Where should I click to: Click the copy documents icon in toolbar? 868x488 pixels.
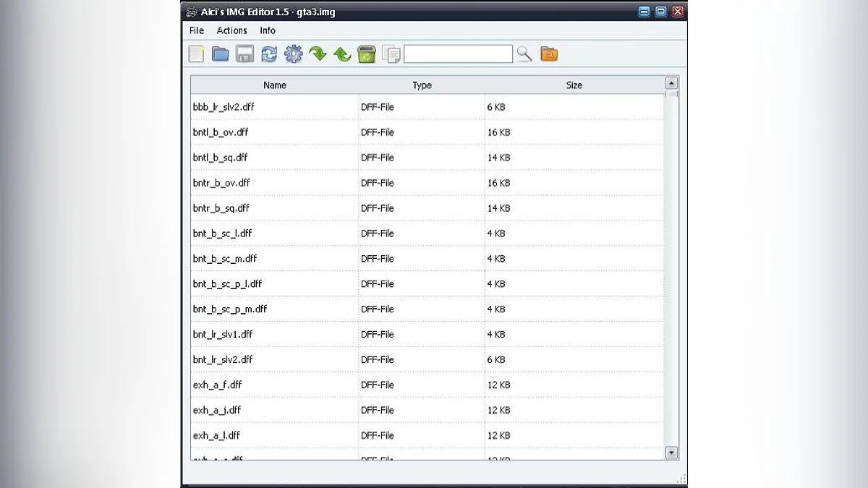pyautogui.click(x=391, y=54)
